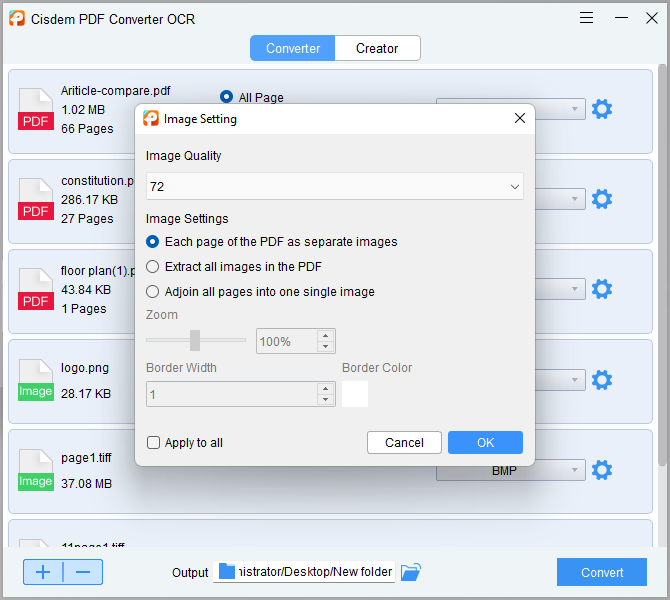Image resolution: width=670 pixels, height=600 pixels.
Task: Open settings gear for logo.png
Action: point(602,380)
